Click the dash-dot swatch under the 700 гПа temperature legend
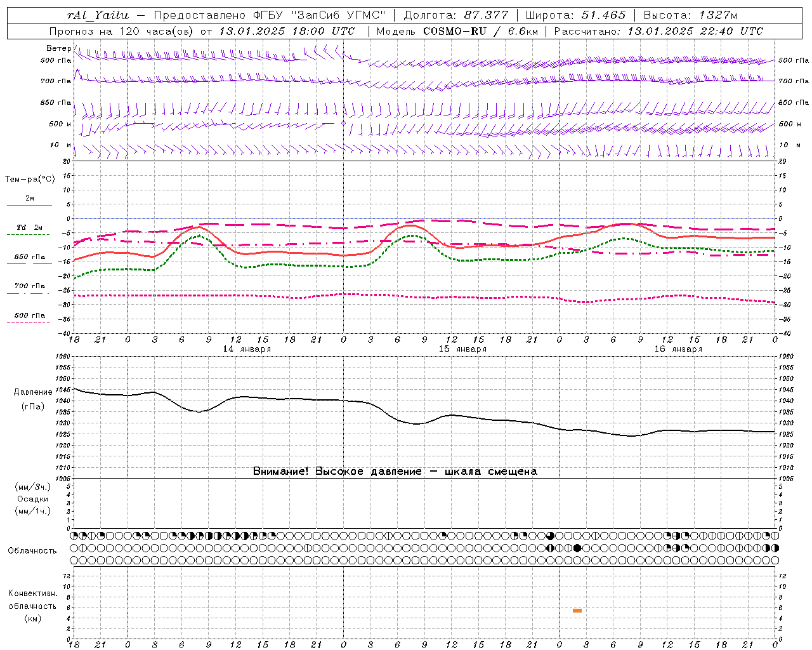 click(29, 293)
